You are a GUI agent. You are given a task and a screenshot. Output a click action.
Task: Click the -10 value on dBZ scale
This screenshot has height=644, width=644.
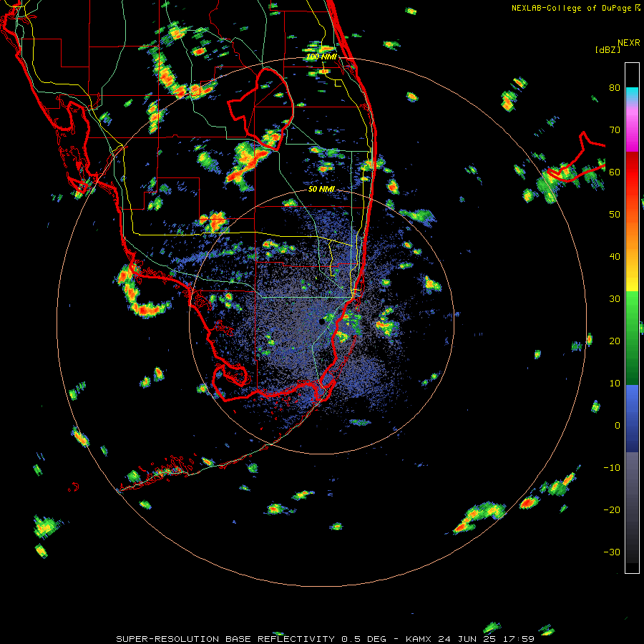pos(612,468)
